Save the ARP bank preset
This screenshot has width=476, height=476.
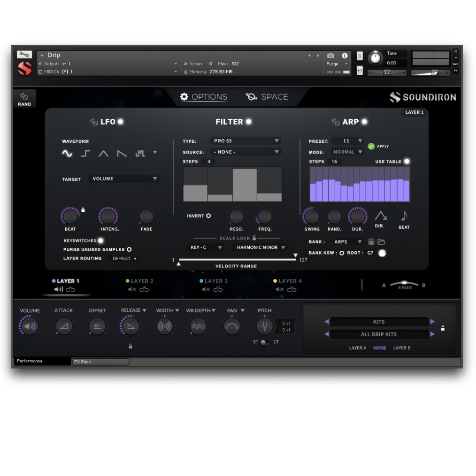[371, 242]
